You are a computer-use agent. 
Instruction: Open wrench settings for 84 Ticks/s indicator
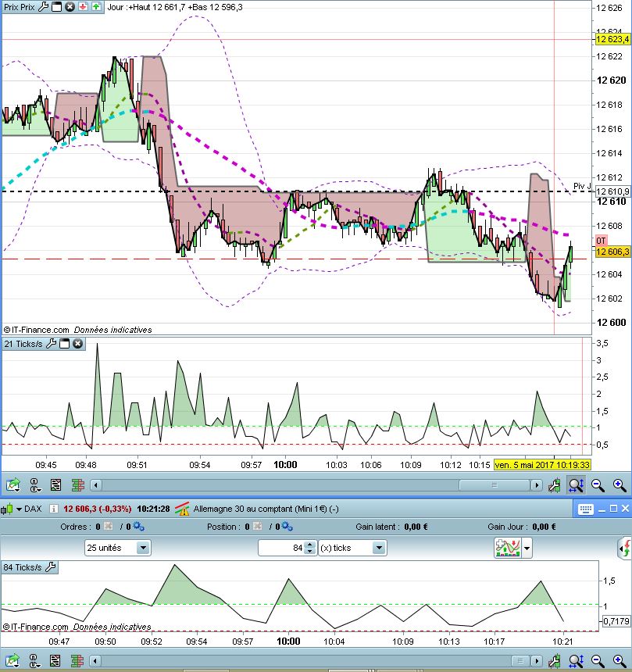click(51, 567)
